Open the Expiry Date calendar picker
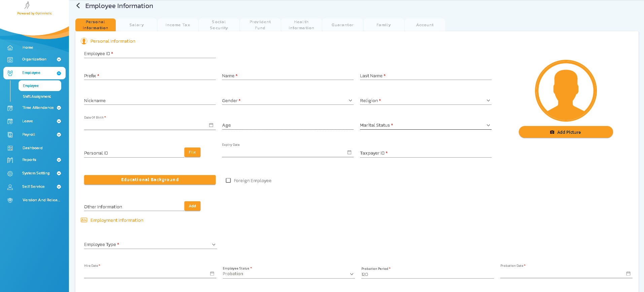644x292 pixels. (x=349, y=152)
